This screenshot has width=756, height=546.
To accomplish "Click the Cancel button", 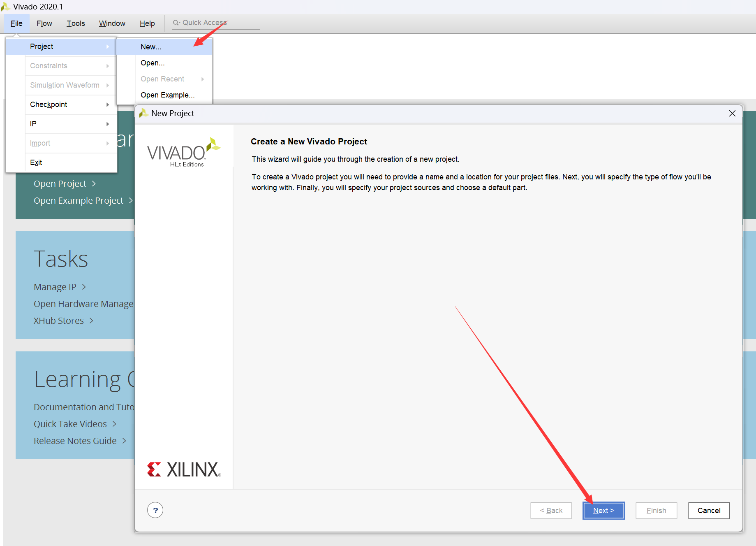I will [x=708, y=511].
